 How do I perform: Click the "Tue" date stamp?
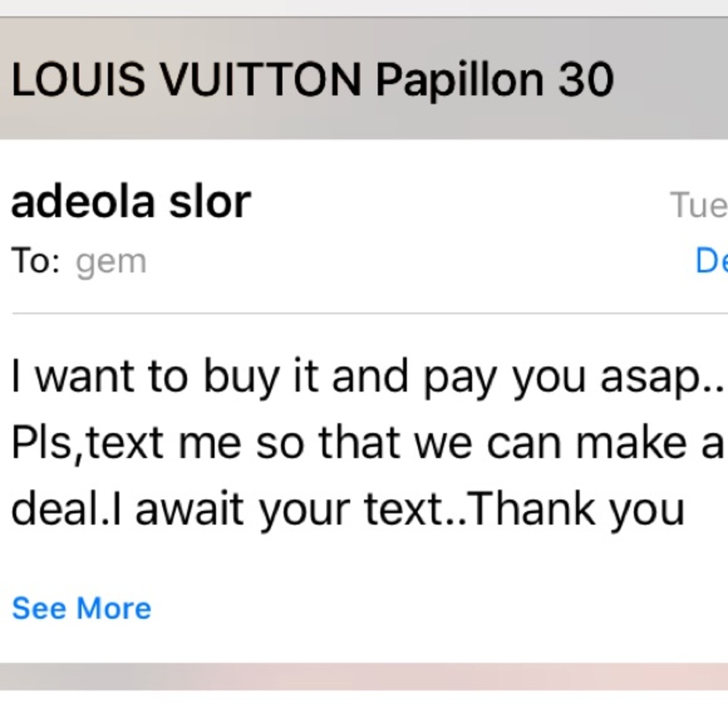tap(698, 206)
